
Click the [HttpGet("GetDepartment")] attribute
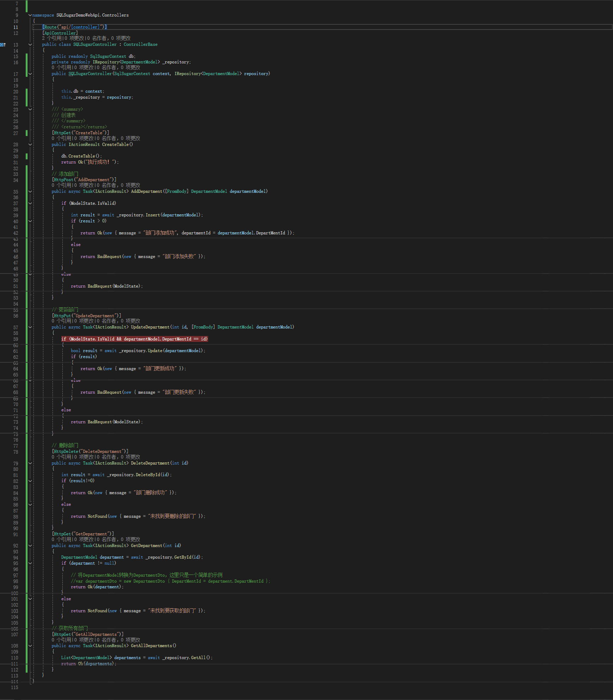83,534
